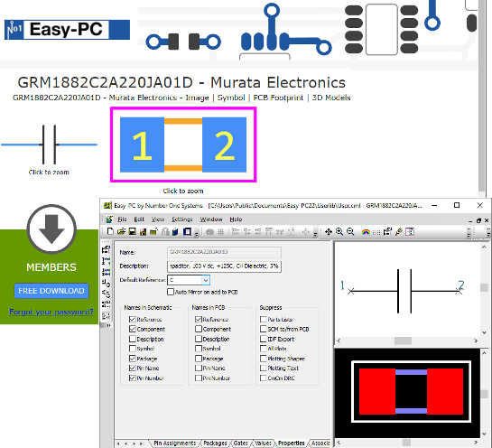Click the New document toolbar icon

point(110,232)
